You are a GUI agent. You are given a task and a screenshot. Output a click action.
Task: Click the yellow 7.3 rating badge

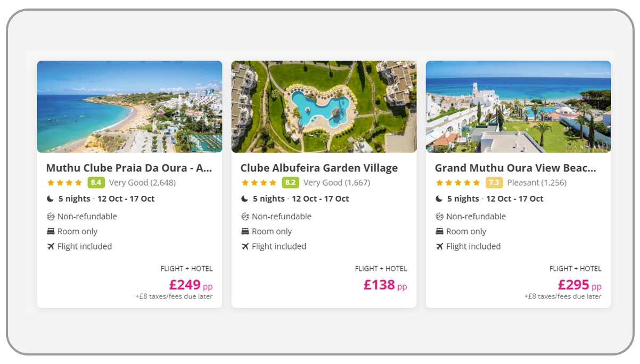(494, 183)
